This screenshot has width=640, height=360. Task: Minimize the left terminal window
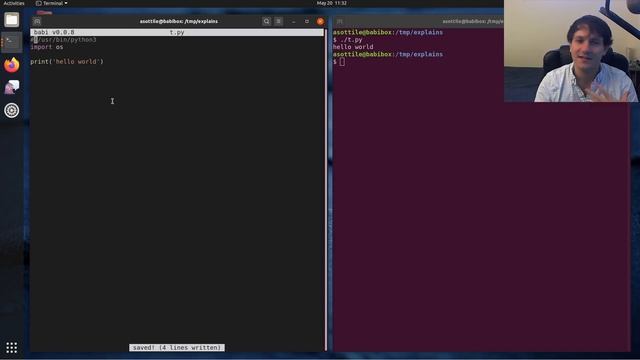tap(293, 21)
